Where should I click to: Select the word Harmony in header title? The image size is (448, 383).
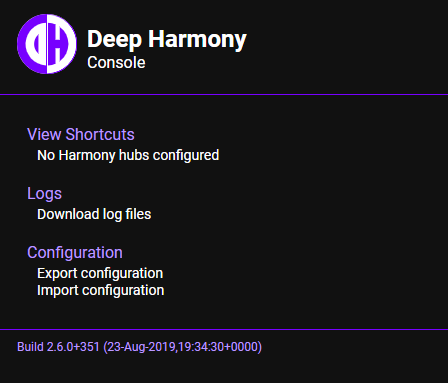pyautogui.click(x=197, y=40)
